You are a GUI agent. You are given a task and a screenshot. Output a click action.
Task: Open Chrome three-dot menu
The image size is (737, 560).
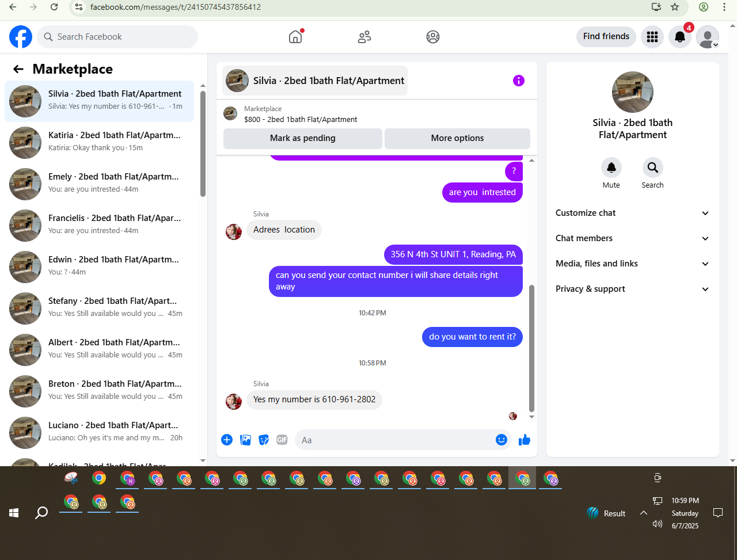point(724,7)
